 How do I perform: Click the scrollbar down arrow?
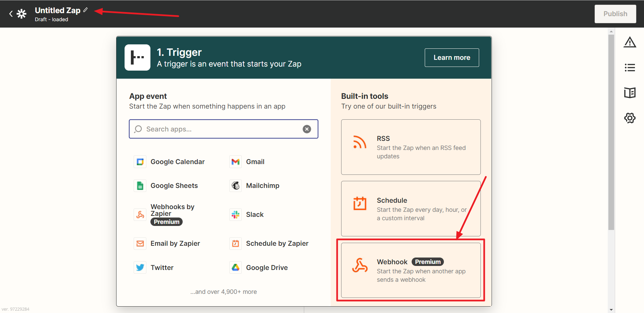611,310
